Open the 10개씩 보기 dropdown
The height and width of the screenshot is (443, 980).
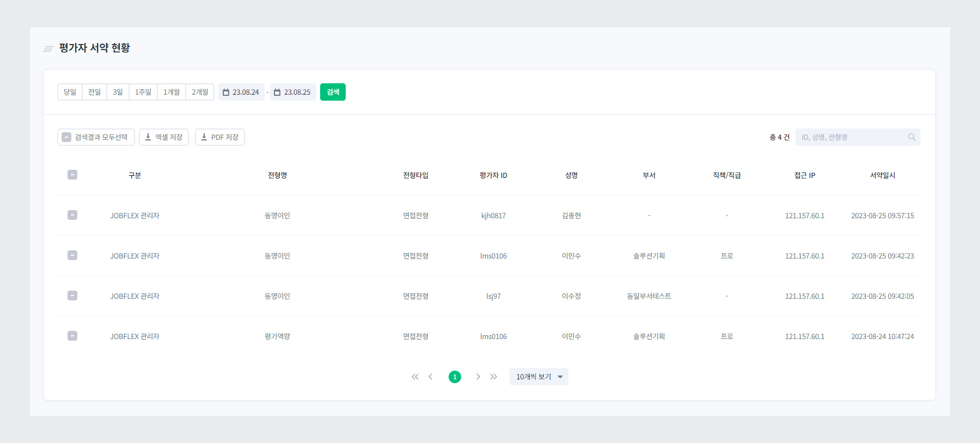click(539, 377)
